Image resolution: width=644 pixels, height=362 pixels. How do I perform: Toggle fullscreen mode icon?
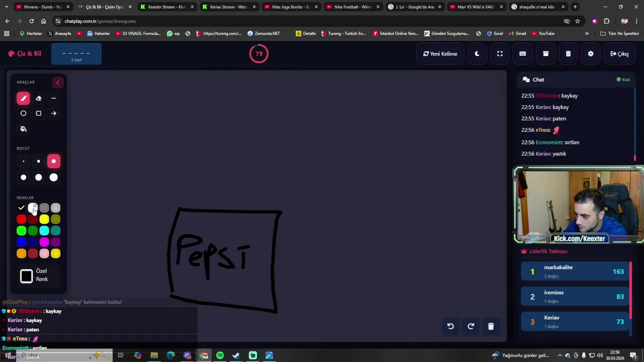click(x=500, y=54)
